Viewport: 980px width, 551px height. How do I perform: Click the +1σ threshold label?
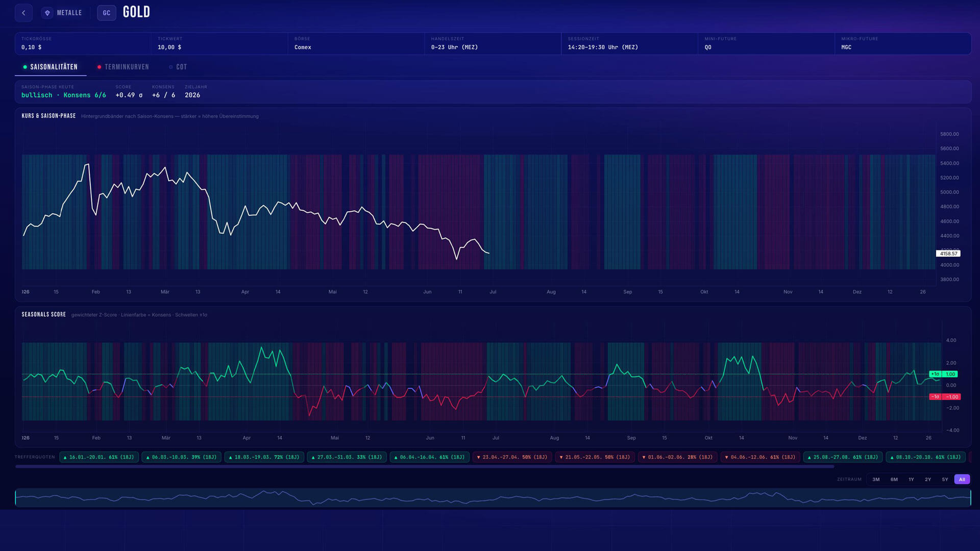coord(935,374)
